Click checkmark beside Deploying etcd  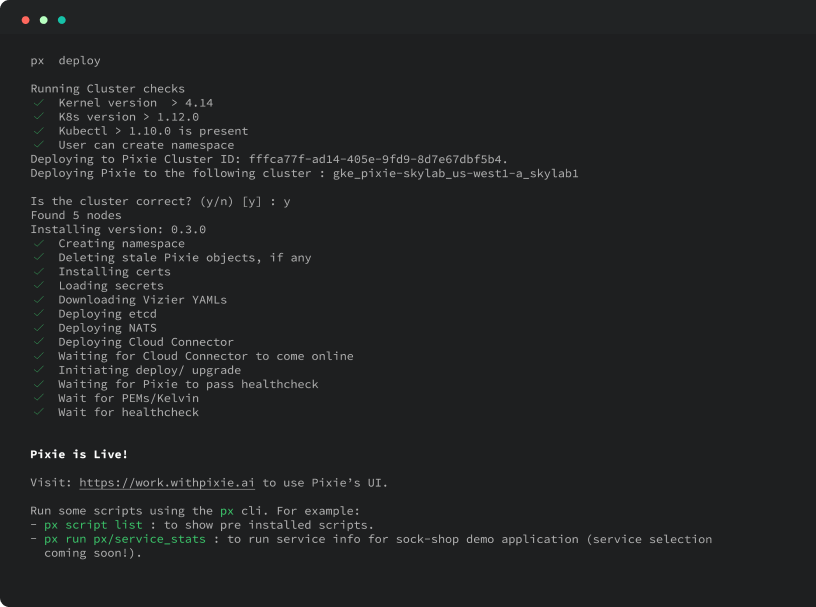(x=38, y=314)
